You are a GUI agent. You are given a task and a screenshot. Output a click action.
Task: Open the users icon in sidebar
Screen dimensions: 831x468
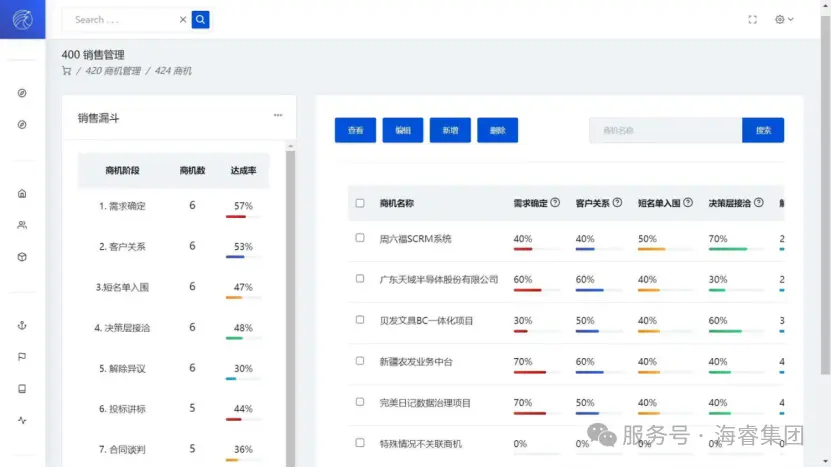coord(22,225)
